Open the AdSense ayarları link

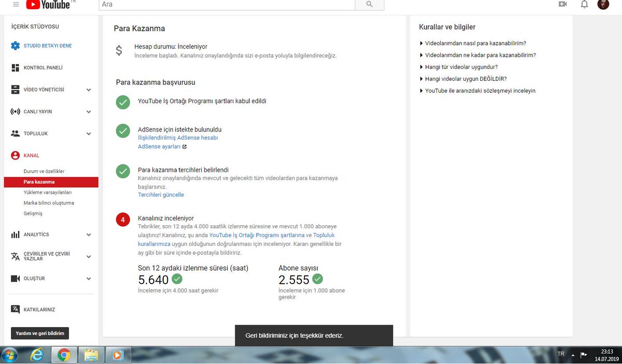(159, 147)
